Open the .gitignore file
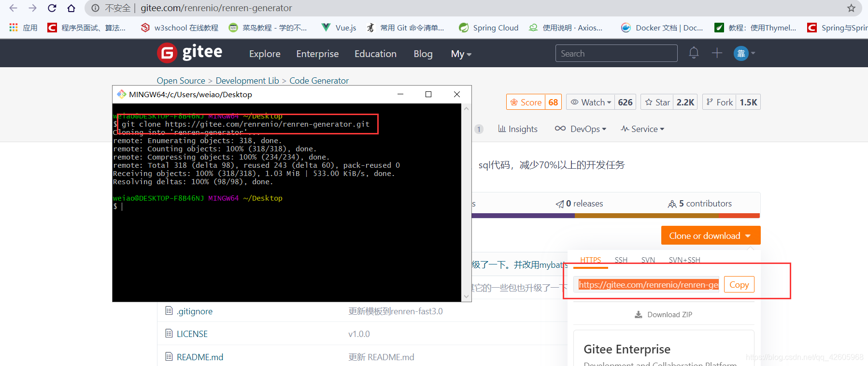 tap(195, 311)
